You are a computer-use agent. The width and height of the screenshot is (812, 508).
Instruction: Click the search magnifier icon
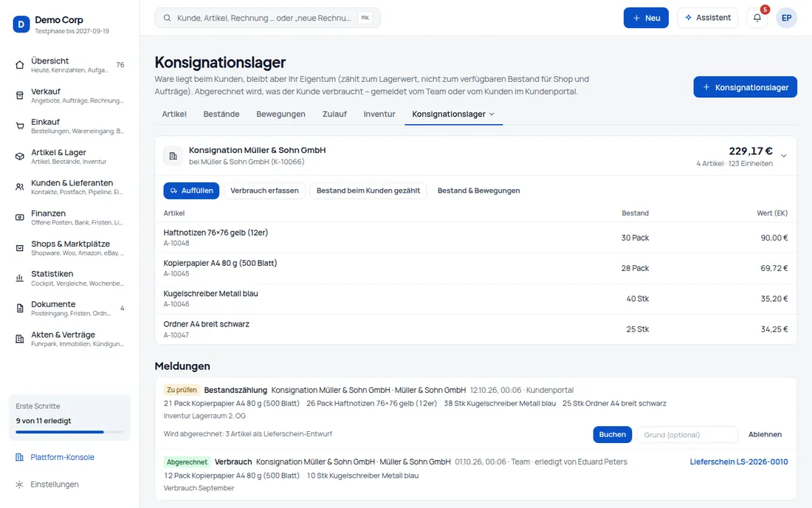(x=168, y=18)
